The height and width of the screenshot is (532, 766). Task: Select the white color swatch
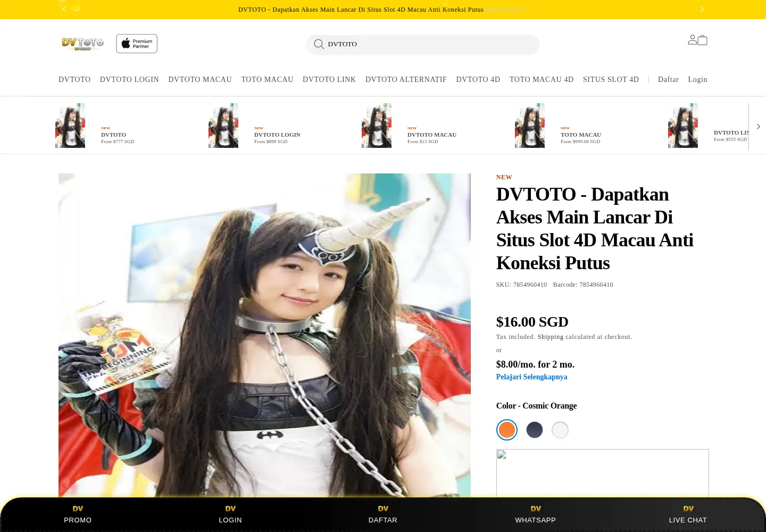pos(560,430)
